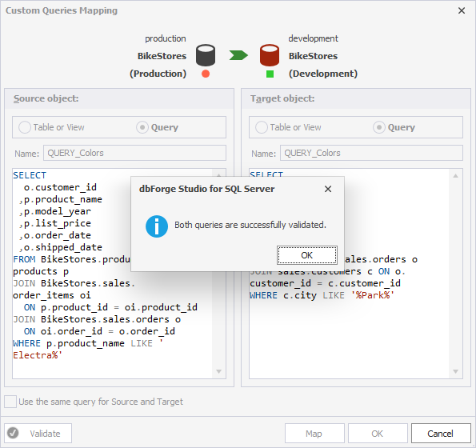The image size is (476, 448).
Task: Click the Validate checkmark icon
Action: (x=13, y=433)
